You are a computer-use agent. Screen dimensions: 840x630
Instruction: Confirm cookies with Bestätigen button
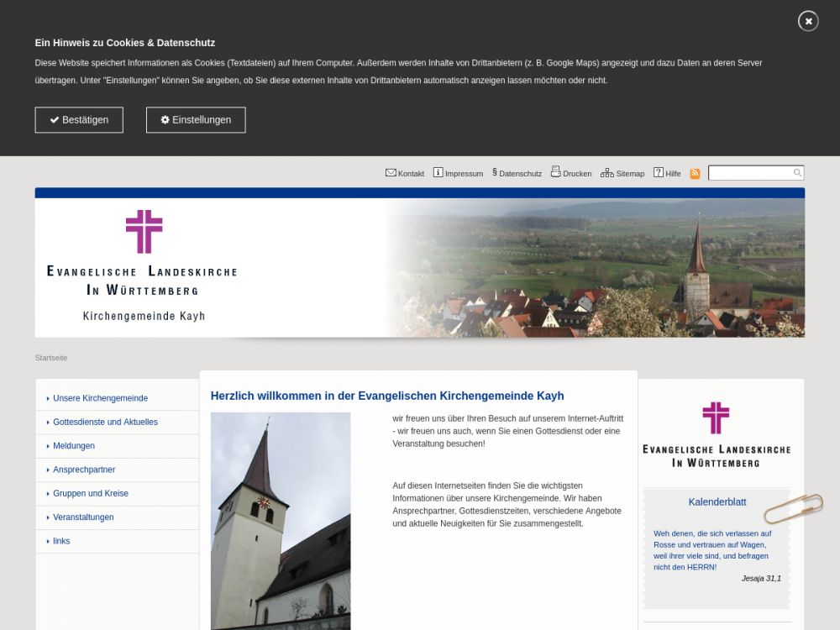79,120
